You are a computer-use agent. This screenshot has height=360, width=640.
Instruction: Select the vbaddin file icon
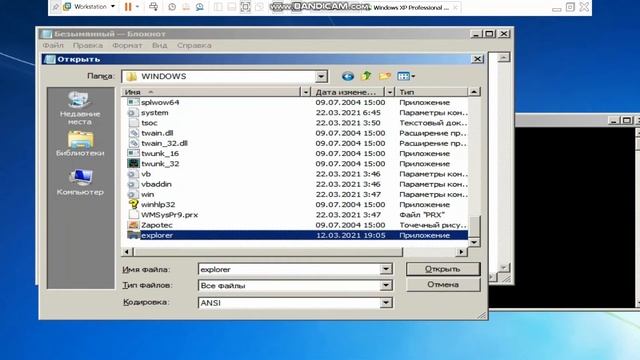pos(133,184)
